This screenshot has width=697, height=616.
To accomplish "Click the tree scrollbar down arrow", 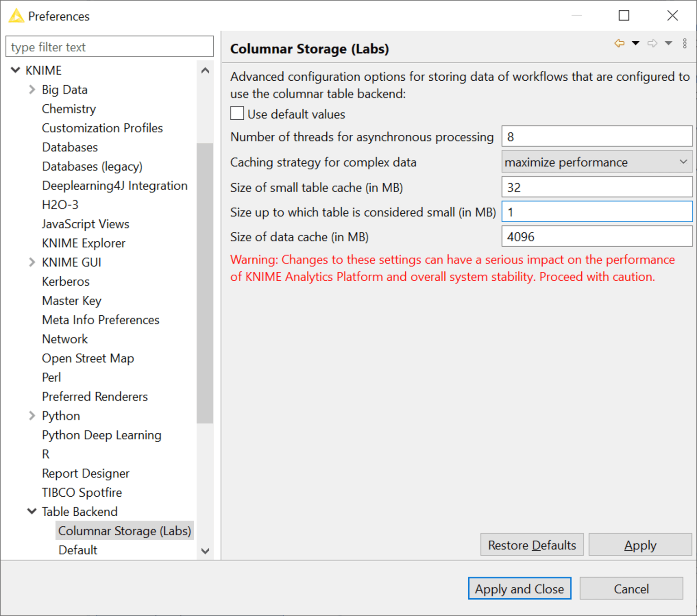I will coord(205,551).
